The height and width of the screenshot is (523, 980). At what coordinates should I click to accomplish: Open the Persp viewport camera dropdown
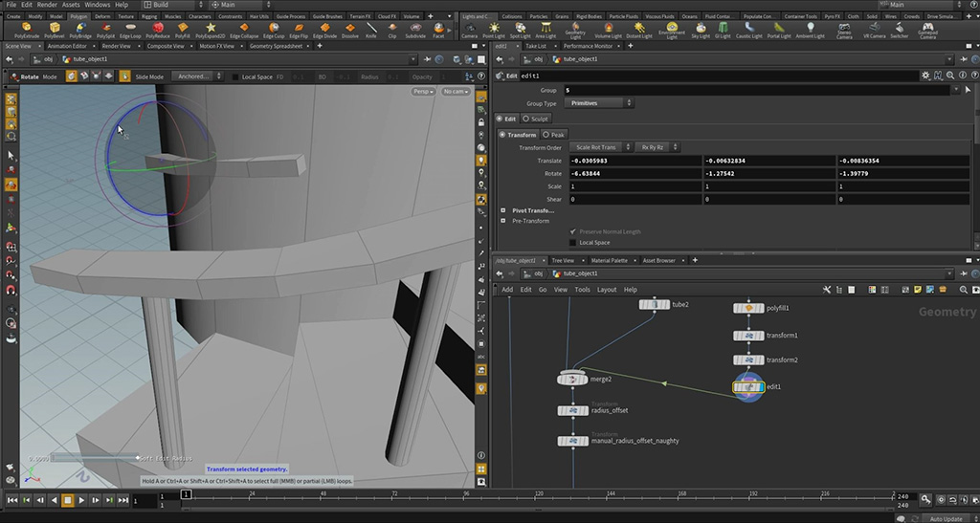[423, 92]
